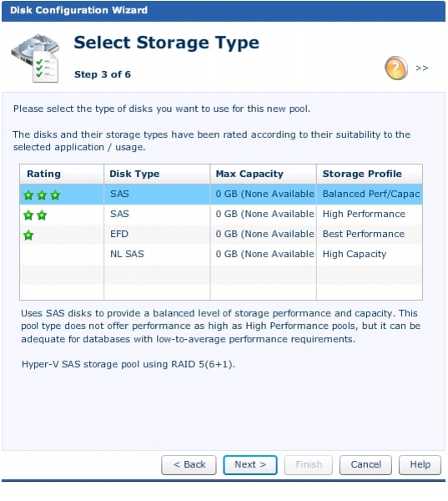The image size is (448, 501).
Task: Select the NL SAS disk type row
Action: pyautogui.click(x=221, y=255)
